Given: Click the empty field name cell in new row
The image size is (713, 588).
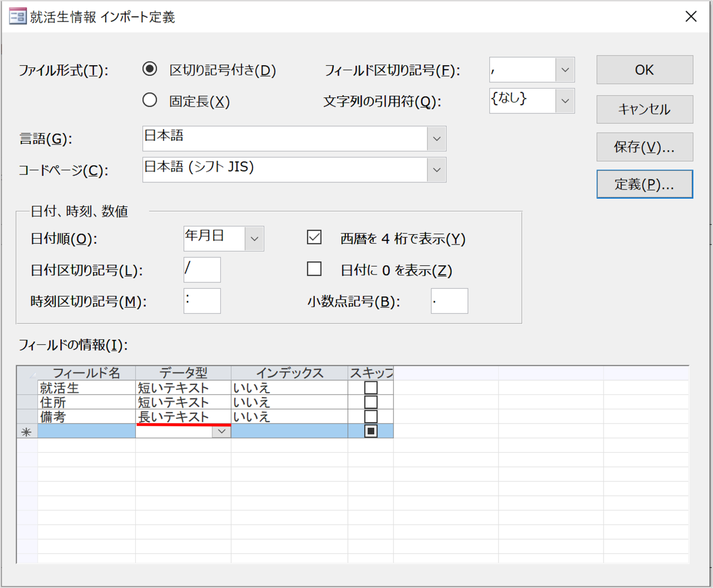Looking at the screenshot, I should point(87,431).
